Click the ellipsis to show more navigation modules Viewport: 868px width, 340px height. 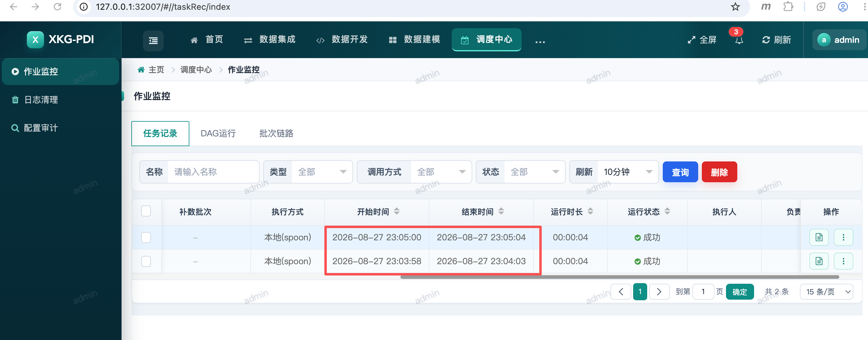(x=540, y=42)
